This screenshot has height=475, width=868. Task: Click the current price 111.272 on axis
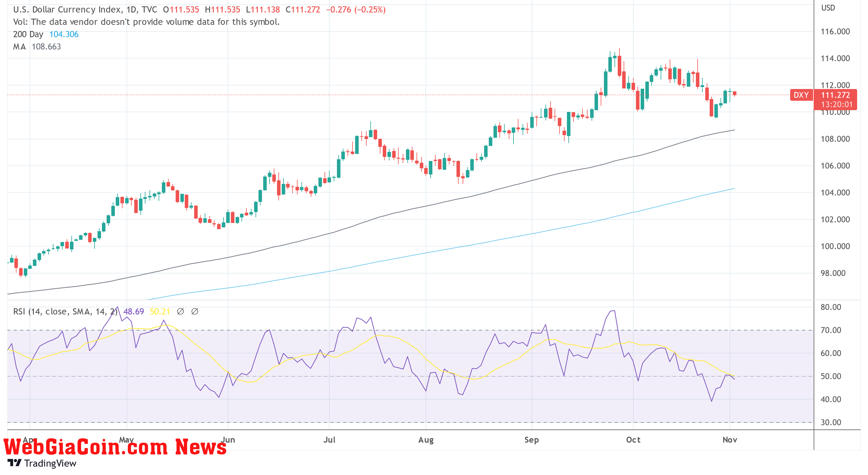[x=835, y=95]
